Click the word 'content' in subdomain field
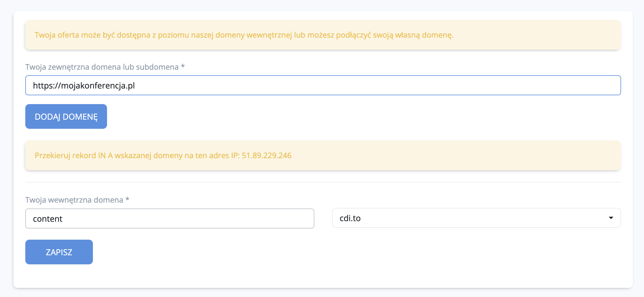 [48, 219]
